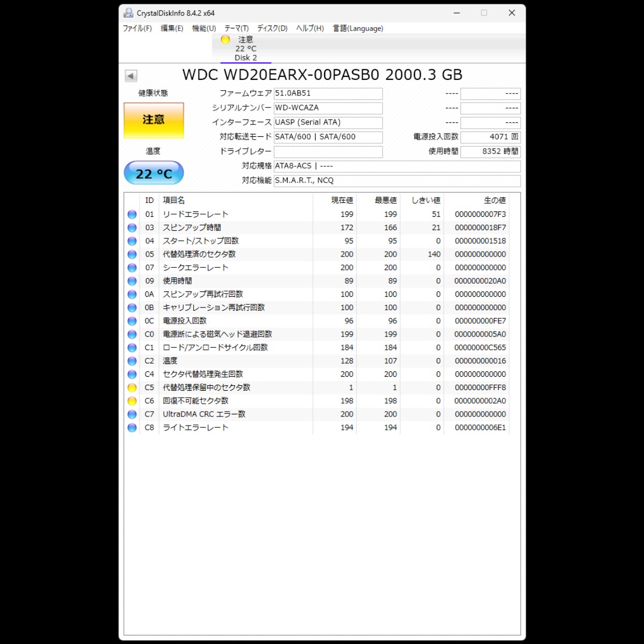Click the 22 °C temperature button

(x=153, y=173)
